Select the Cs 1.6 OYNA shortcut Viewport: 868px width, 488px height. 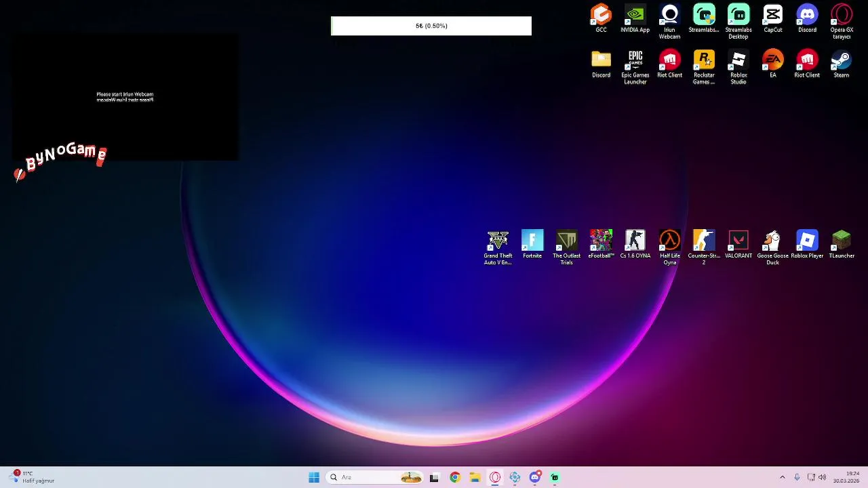point(635,244)
